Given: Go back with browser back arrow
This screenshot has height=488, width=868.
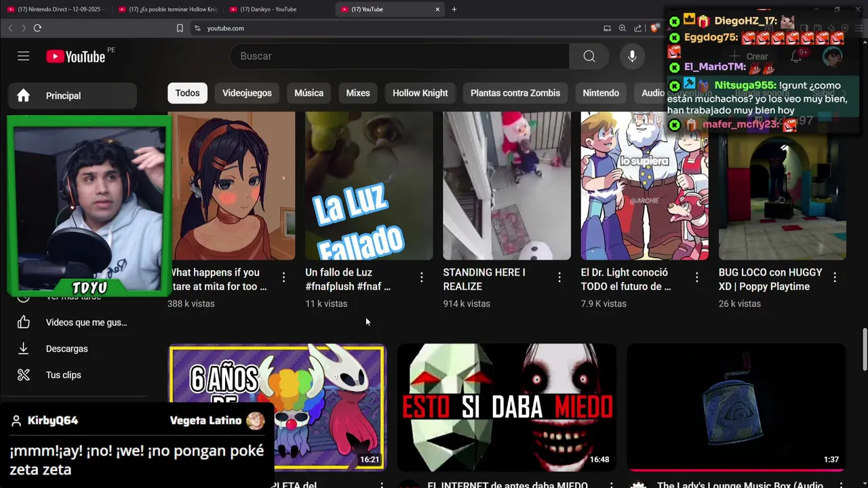Looking at the screenshot, I should pyautogui.click(x=10, y=28).
